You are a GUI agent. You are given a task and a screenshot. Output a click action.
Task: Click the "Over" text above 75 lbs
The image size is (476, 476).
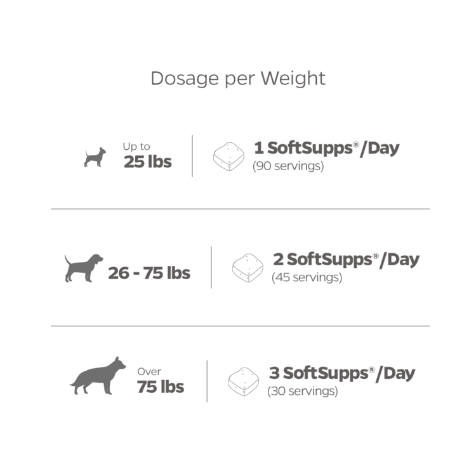click(149, 371)
